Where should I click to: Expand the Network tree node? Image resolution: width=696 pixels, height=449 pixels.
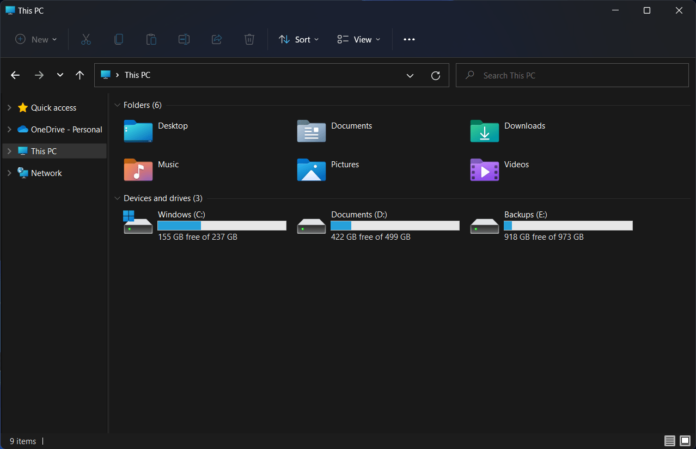tap(9, 173)
